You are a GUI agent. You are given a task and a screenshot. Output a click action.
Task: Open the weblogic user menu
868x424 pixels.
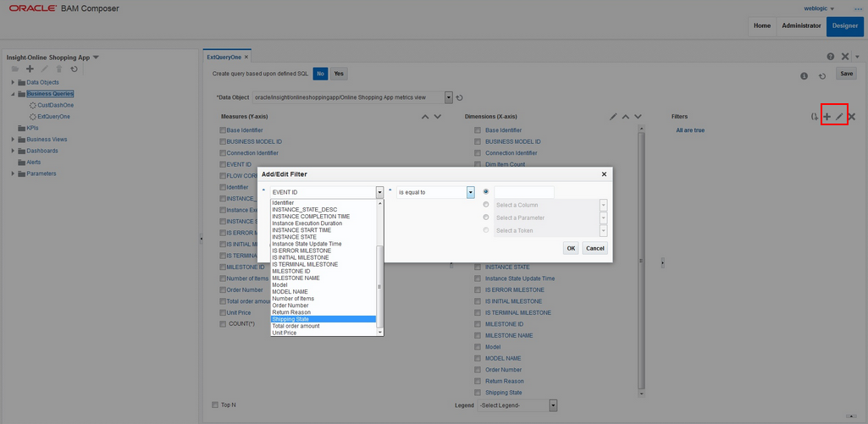pos(819,8)
